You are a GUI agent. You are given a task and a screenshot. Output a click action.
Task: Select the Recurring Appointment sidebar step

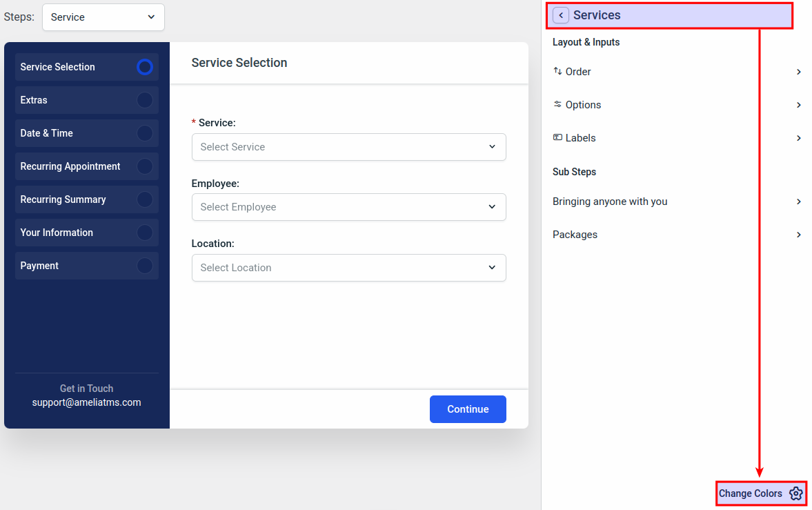(x=86, y=166)
